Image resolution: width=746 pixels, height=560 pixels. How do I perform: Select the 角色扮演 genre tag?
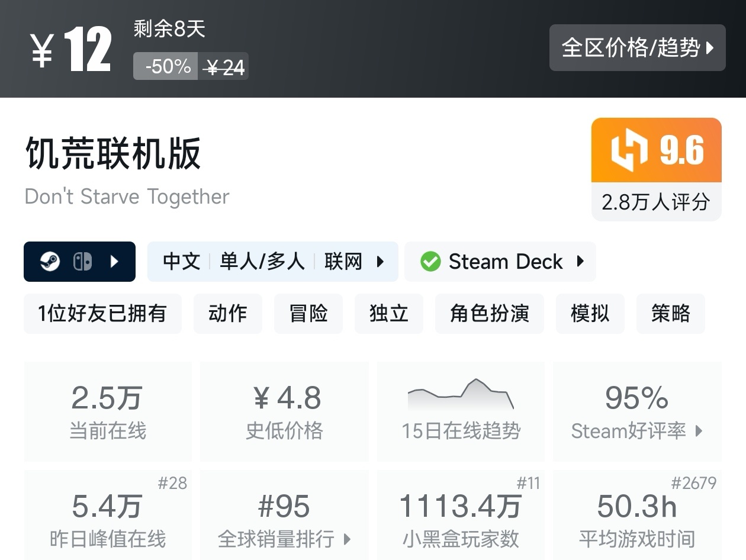[x=490, y=313]
